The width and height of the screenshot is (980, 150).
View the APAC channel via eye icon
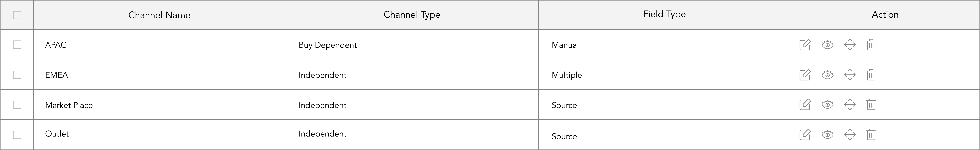(x=827, y=45)
